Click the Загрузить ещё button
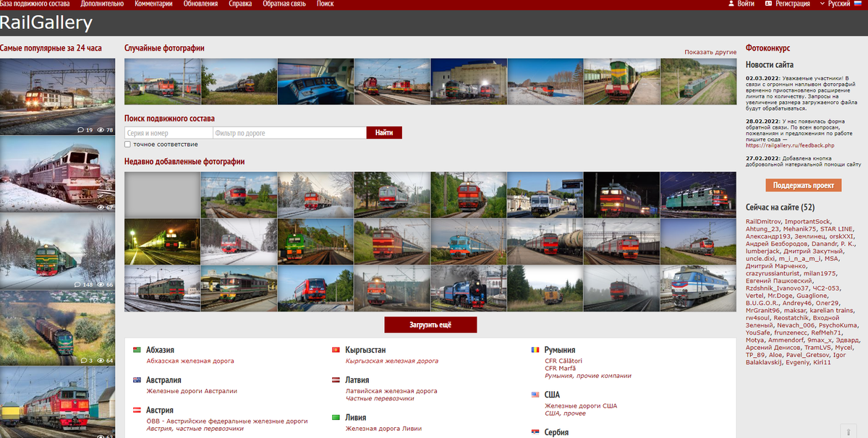The height and width of the screenshot is (438, 868). pyautogui.click(x=430, y=325)
